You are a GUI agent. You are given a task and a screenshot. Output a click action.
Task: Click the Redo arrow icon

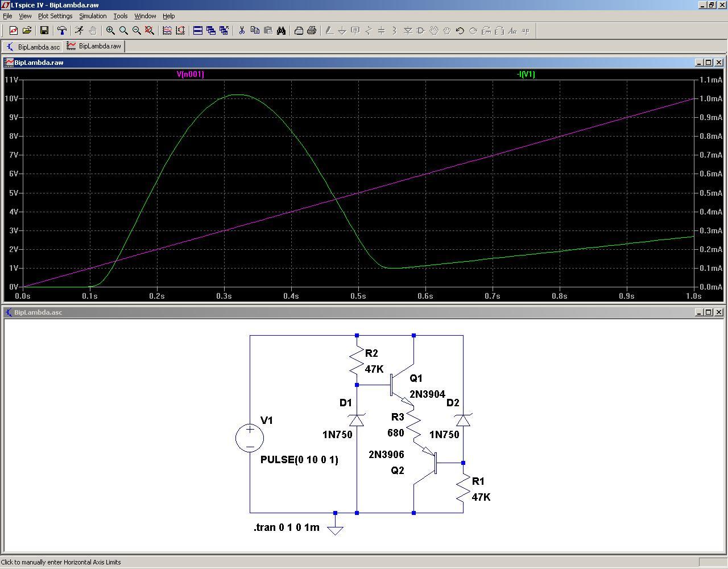pyautogui.click(x=473, y=31)
